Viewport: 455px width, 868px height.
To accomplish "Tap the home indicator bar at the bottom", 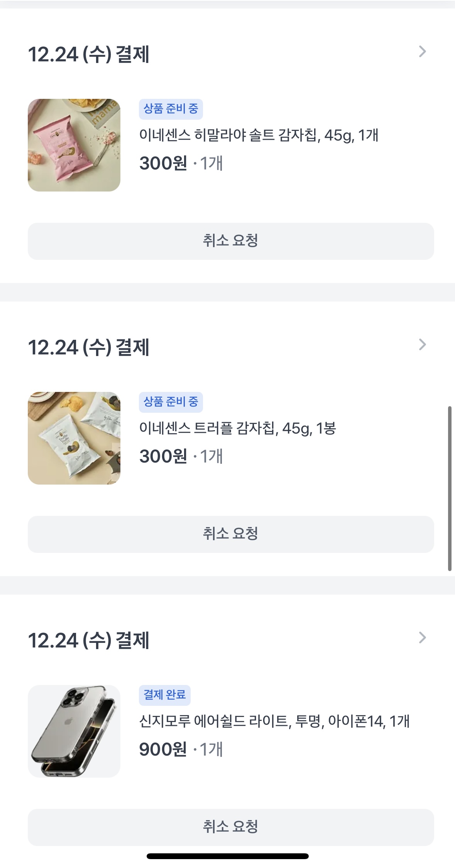I will click(x=228, y=856).
